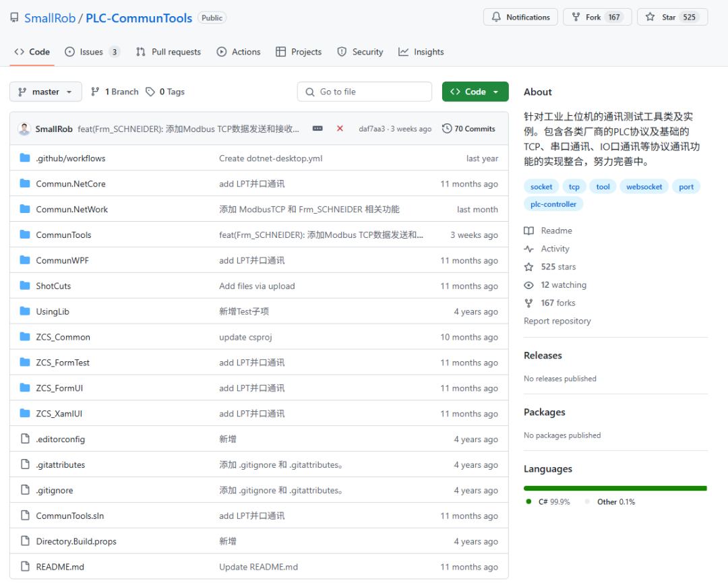Click the Go to file search field
728x583 pixels.
tap(364, 91)
